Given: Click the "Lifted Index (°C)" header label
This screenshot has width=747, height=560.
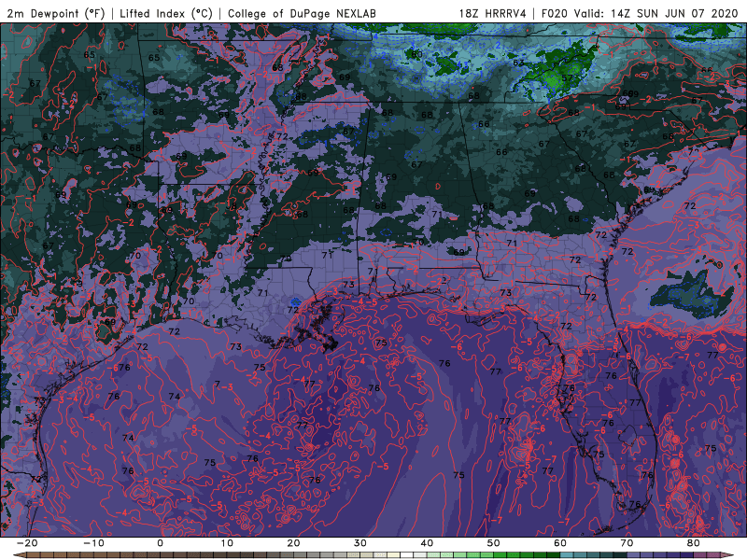Looking at the screenshot, I should pyautogui.click(x=166, y=13).
